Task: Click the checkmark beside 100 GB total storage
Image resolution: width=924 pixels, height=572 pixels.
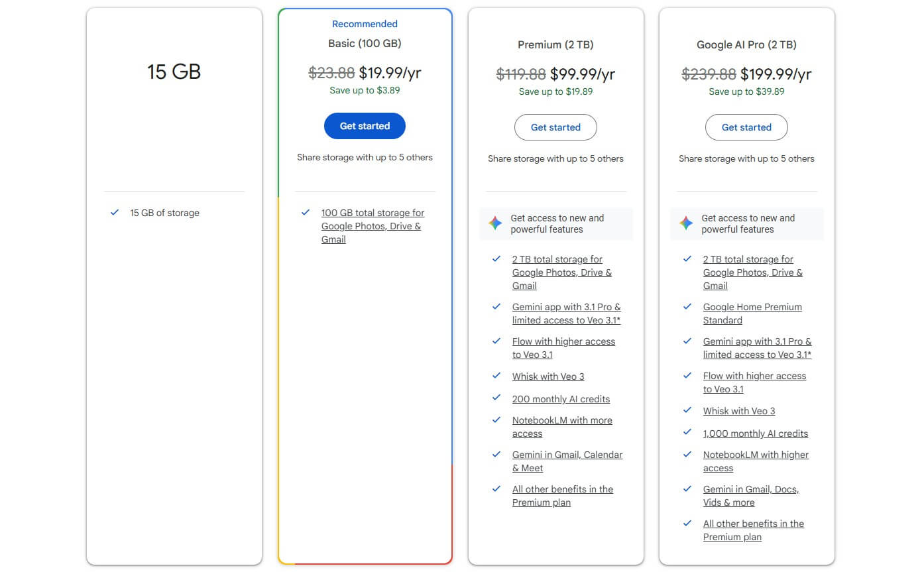Action: point(305,212)
